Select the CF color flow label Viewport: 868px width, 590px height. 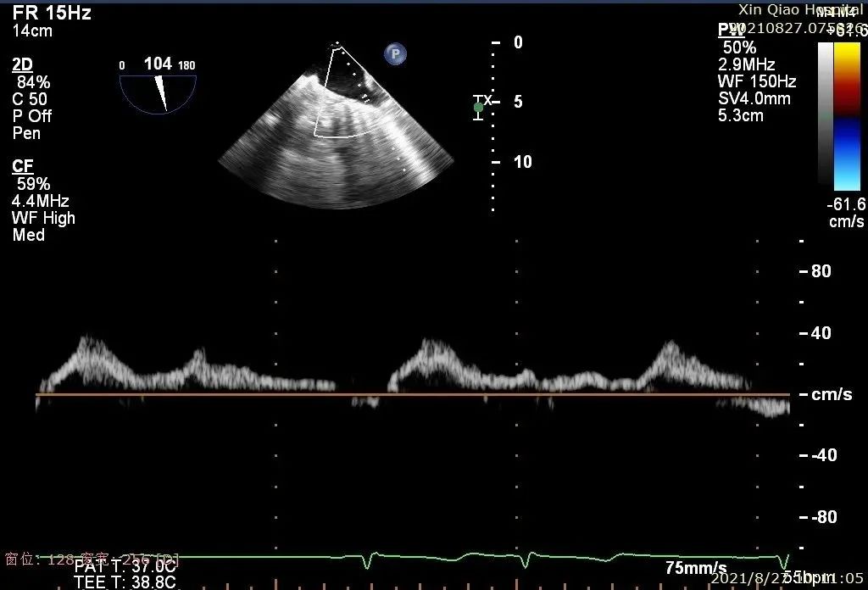23,166
